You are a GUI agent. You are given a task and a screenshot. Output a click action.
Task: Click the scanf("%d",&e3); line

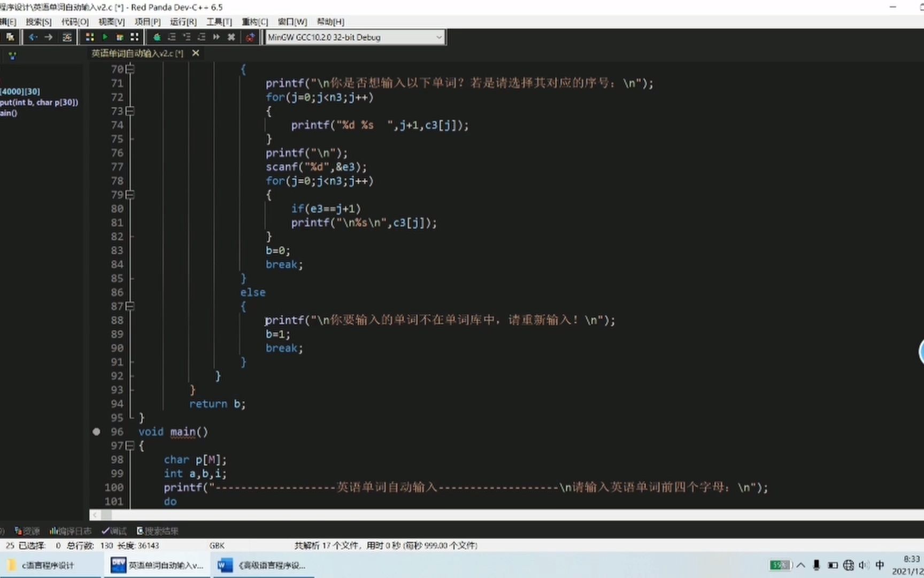click(317, 167)
